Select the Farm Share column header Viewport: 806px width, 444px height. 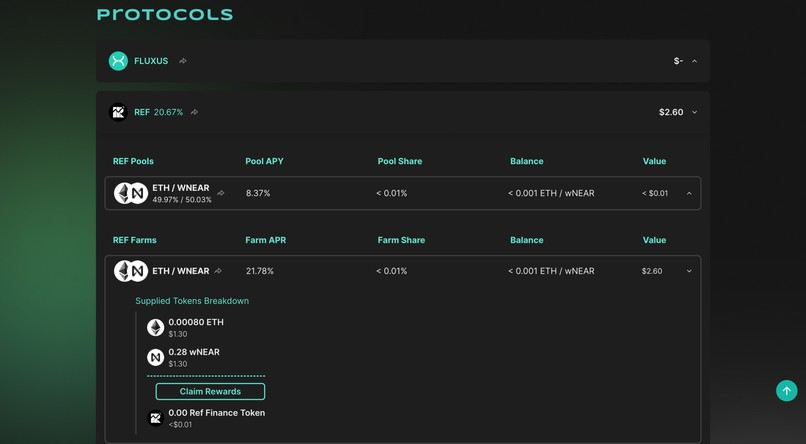pos(401,240)
